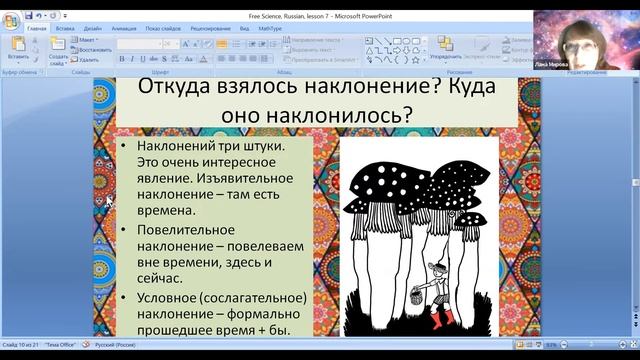Viewport: 640px width, 360px height.
Task: Switch to the Рецензирование ribbon tab
Action: [x=211, y=29]
